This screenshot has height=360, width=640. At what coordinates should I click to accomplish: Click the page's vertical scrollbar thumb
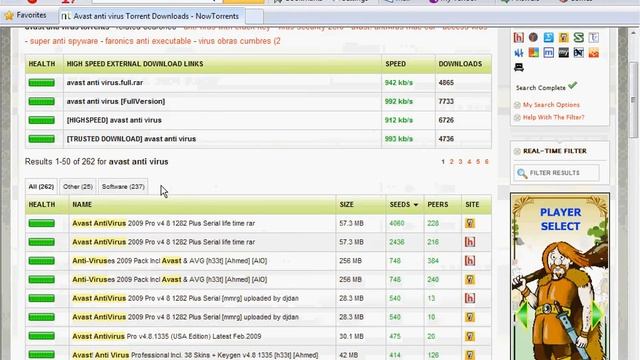coord(633,100)
